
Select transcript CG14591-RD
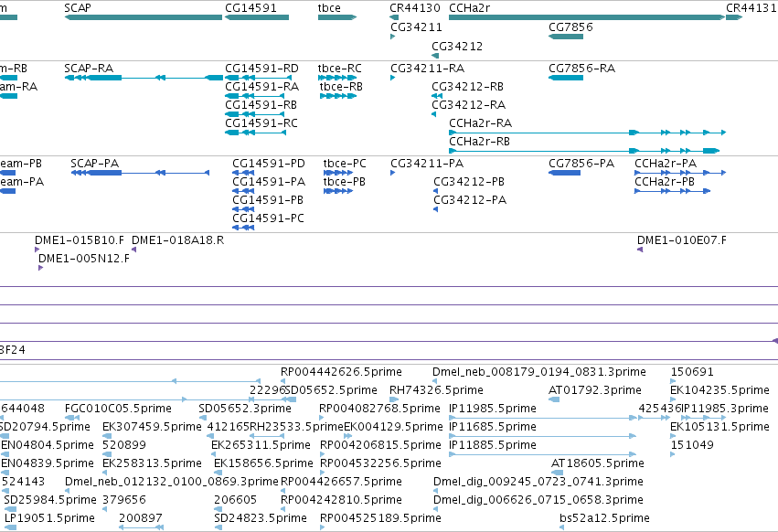point(261,68)
